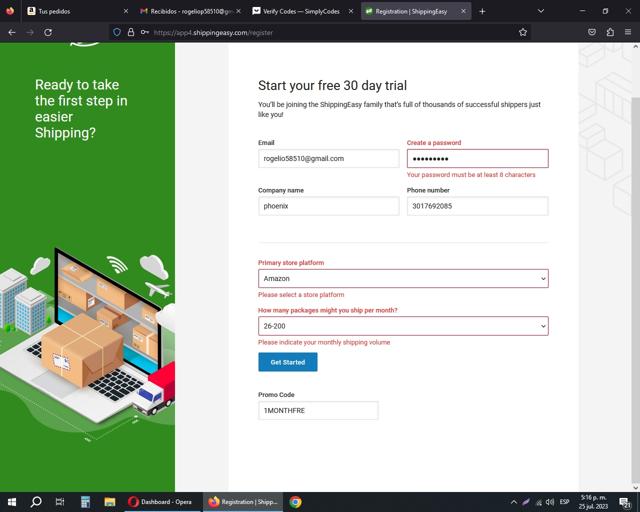Click the network tray icon
640x512 pixels.
coord(539,502)
